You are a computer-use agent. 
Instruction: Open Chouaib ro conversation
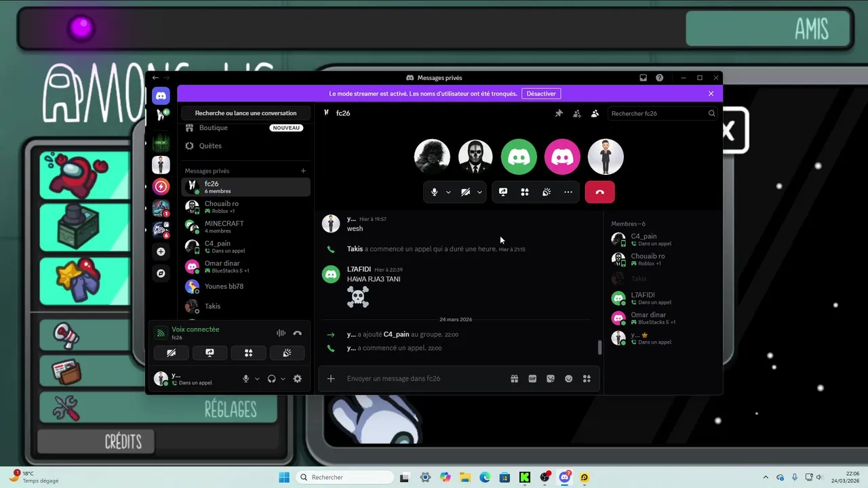point(245,207)
